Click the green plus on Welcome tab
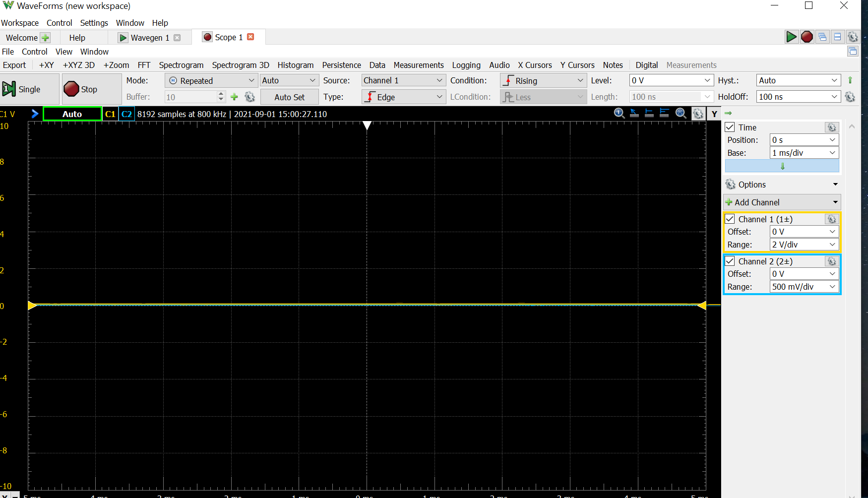Screen dimensions: 868x498 click(45, 38)
